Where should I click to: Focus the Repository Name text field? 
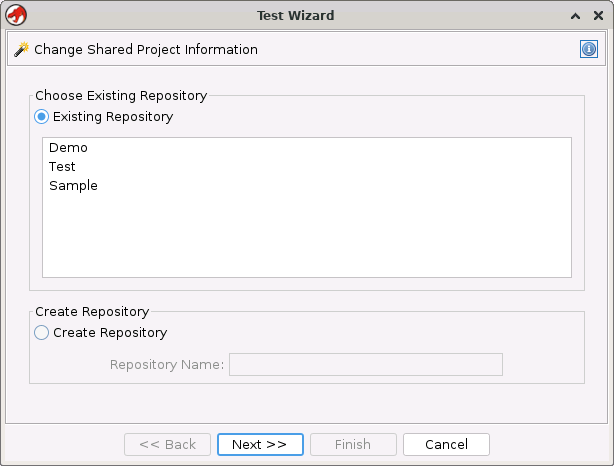[x=365, y=364]
